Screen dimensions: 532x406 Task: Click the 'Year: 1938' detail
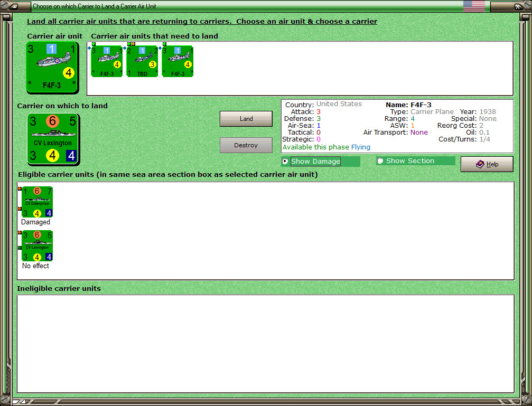pos(478,111)
